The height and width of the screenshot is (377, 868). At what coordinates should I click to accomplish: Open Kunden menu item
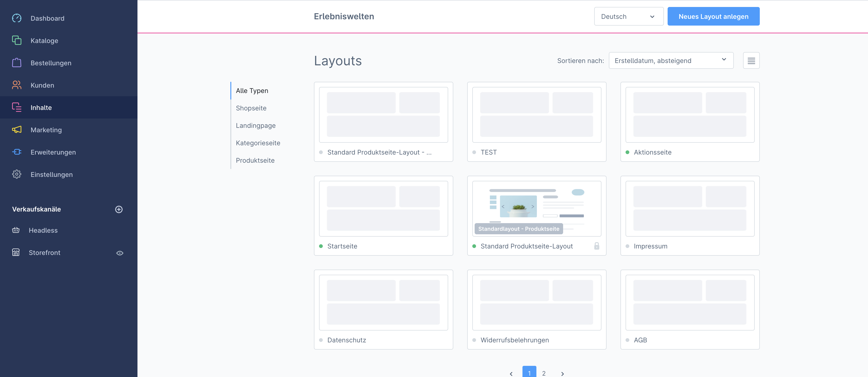[69, 85]
